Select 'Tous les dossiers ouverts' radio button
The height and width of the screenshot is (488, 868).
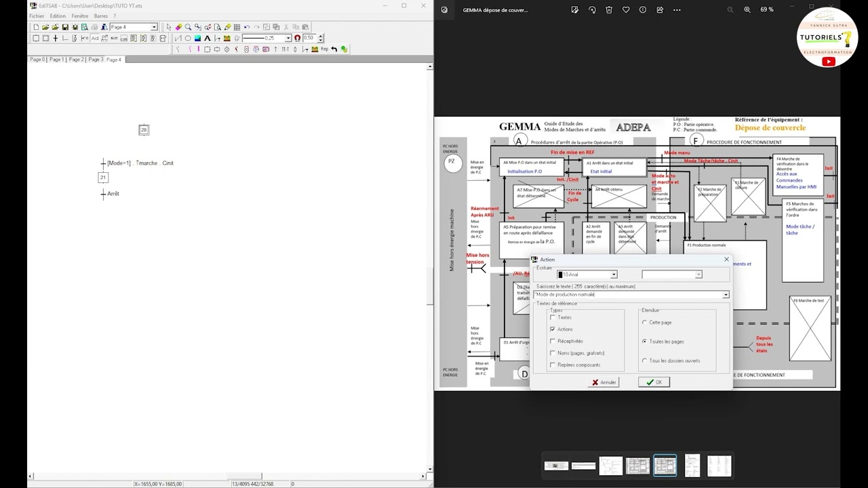(644, 361)
